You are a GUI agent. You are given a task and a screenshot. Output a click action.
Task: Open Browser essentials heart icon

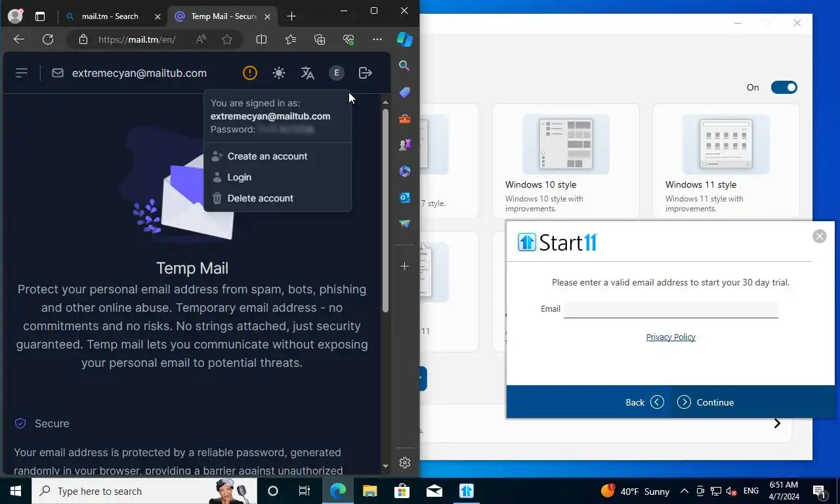[348, 39]
